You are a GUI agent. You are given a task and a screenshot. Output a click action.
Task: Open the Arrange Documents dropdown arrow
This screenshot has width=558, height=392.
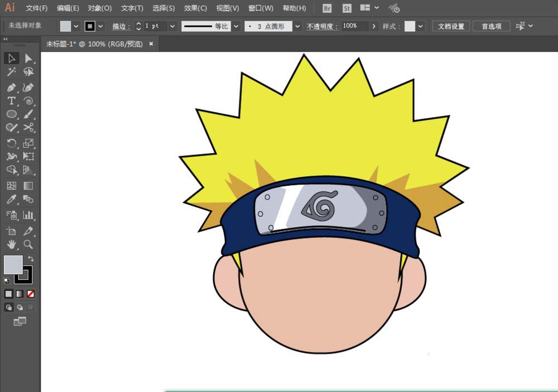[x=377, y=7]
